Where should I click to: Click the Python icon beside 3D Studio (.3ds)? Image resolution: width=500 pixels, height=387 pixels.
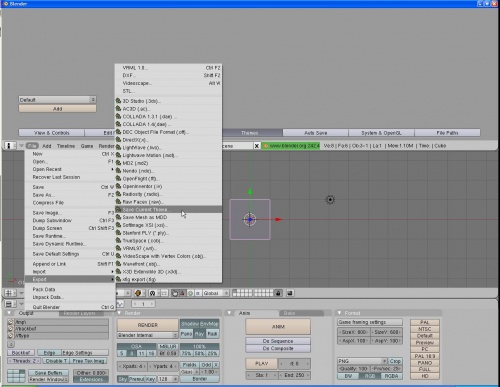[118, 101]
